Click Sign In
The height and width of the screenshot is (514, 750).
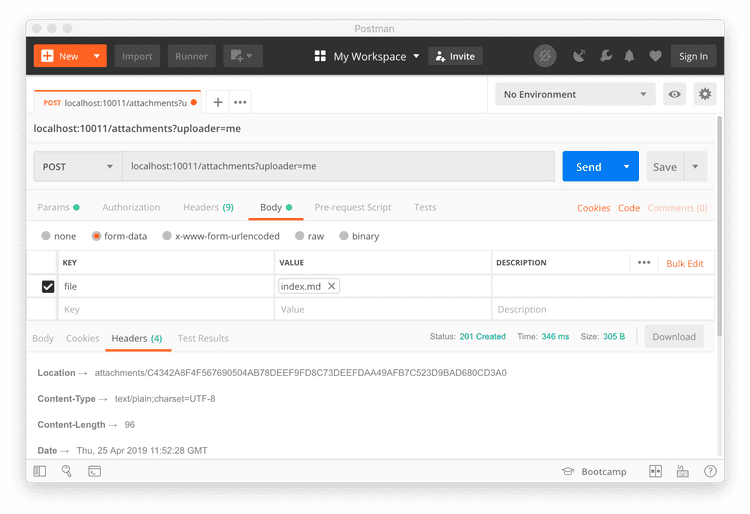[693, 56]
